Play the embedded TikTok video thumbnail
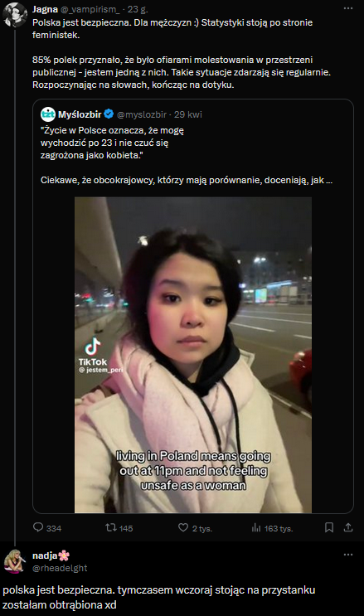The image size is (364, 616). tap(193, 355)
